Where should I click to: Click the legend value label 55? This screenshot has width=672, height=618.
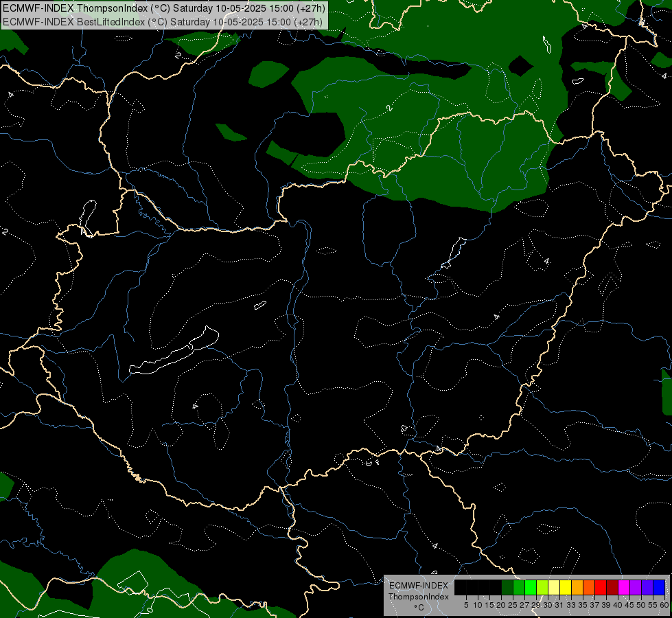(653, 605)
